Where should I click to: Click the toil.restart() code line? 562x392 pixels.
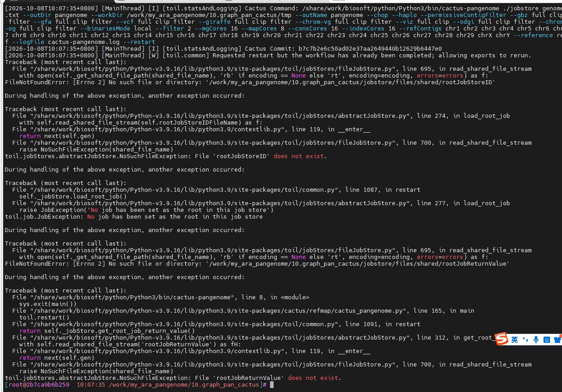click(x=44, y=318)
